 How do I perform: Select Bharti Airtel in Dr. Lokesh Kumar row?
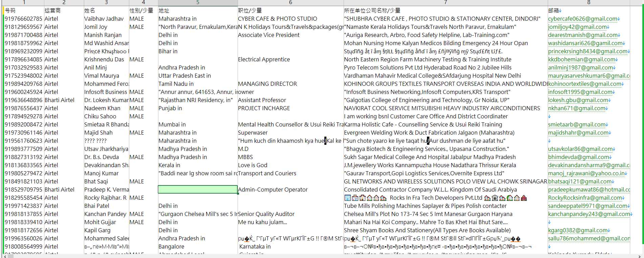[60, 100]
